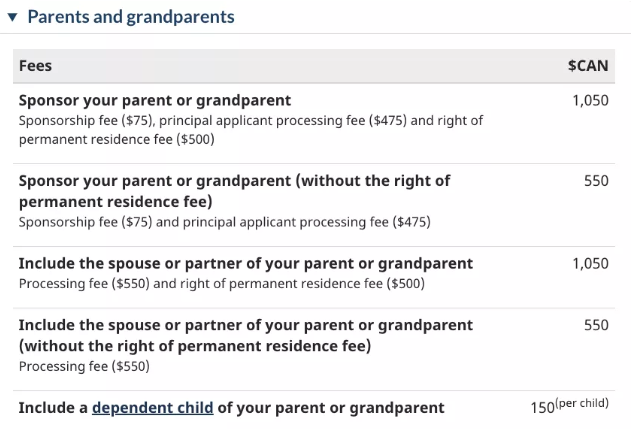Select the first 'Include the spouse or partner' title
The width and height of the screenshot is (637, 429).
pyautogui.click(x=246, y=264)
